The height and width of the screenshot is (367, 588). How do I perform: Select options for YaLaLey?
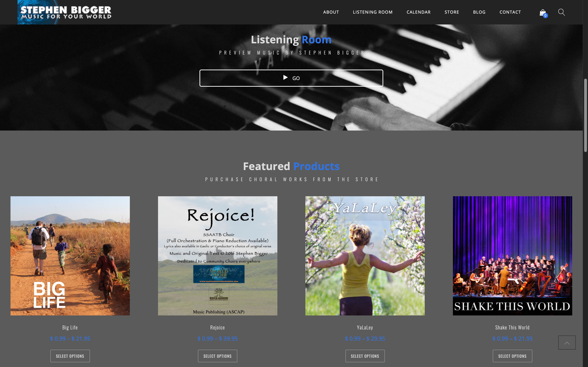point(365,356)
